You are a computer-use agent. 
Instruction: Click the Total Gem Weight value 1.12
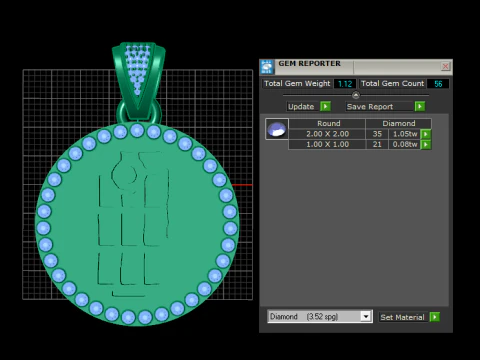(345, 84)
